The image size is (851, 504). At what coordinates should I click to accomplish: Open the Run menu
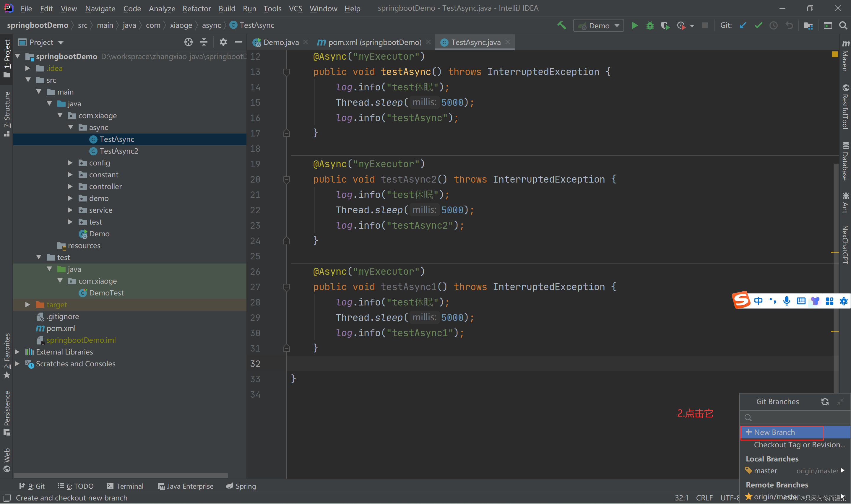point(250,8)
